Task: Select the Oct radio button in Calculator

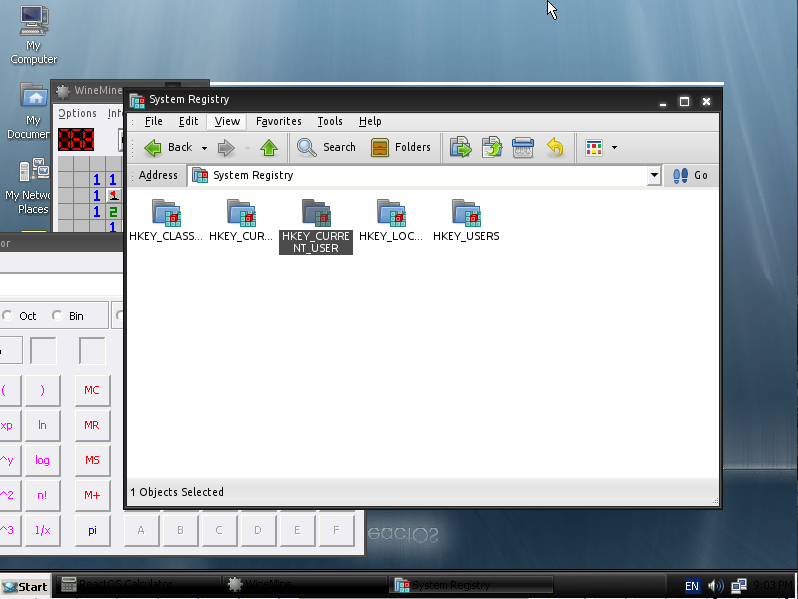Action: pyautogui.click(x=8, y=316)
